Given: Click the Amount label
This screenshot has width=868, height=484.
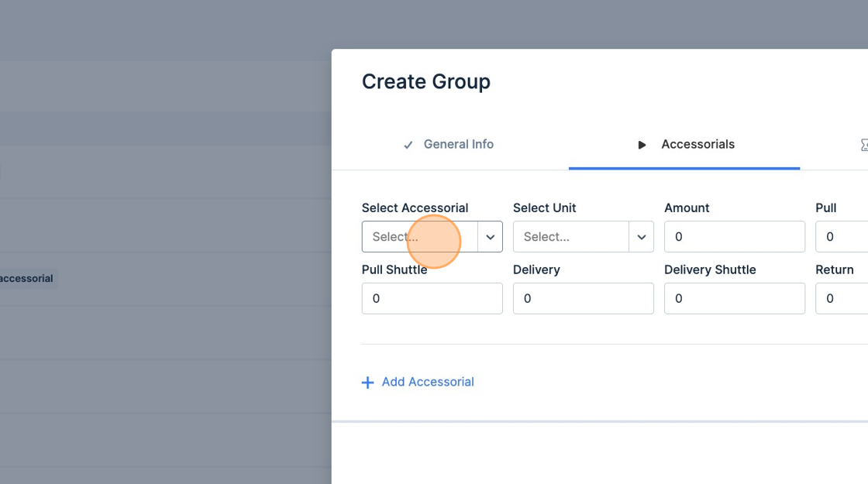Looking at the screenshot, I should pyautogui.click(x=687, y=208).
